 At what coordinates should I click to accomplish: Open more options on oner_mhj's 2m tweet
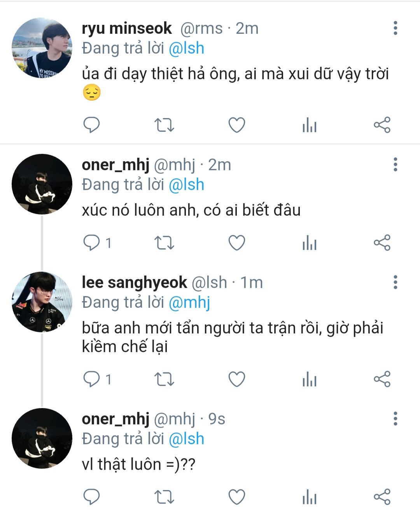(x=395, y=165)
